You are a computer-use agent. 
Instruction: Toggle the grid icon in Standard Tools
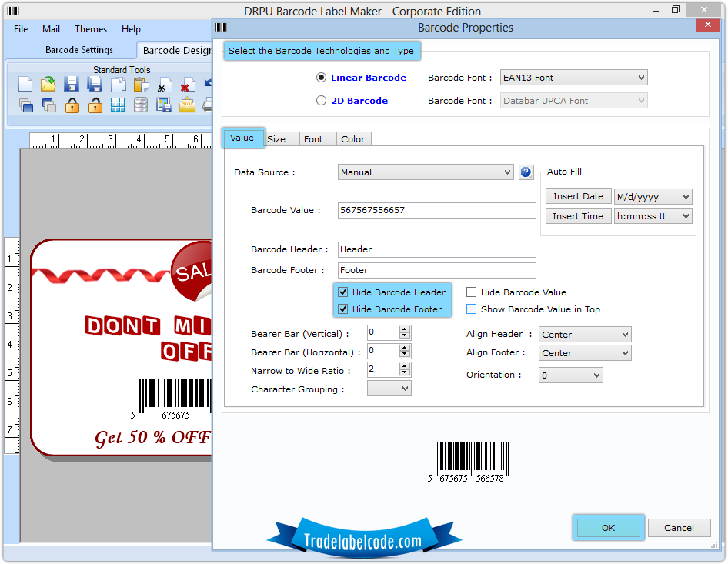118,105
